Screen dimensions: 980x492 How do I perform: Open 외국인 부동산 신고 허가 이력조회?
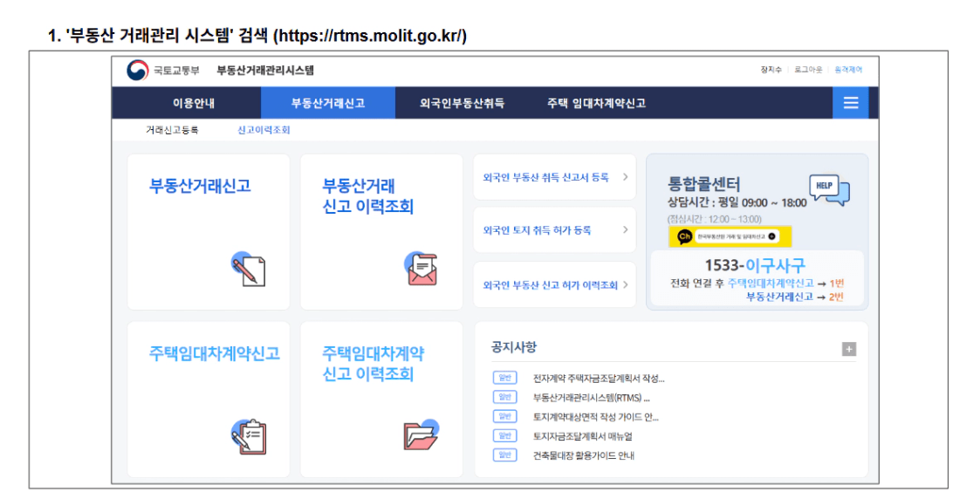[555, 285]
